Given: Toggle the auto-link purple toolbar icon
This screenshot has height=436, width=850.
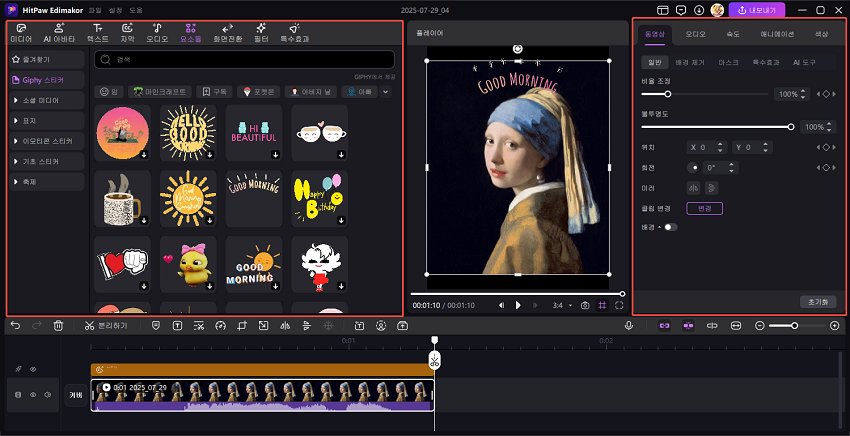Looking at the screenshot, I should pyautogui.click(x=665, y=325).
